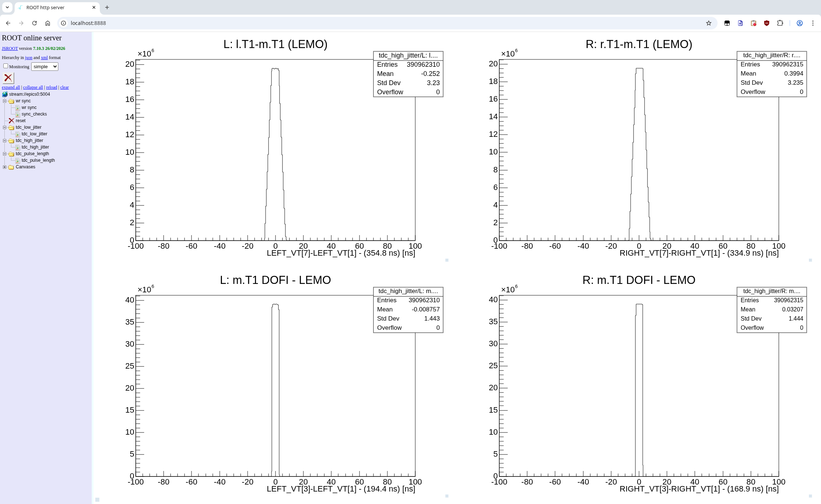Screen dimensions: 821x504
Task: Go back with the browser back arrow
Action: point(8,23)
